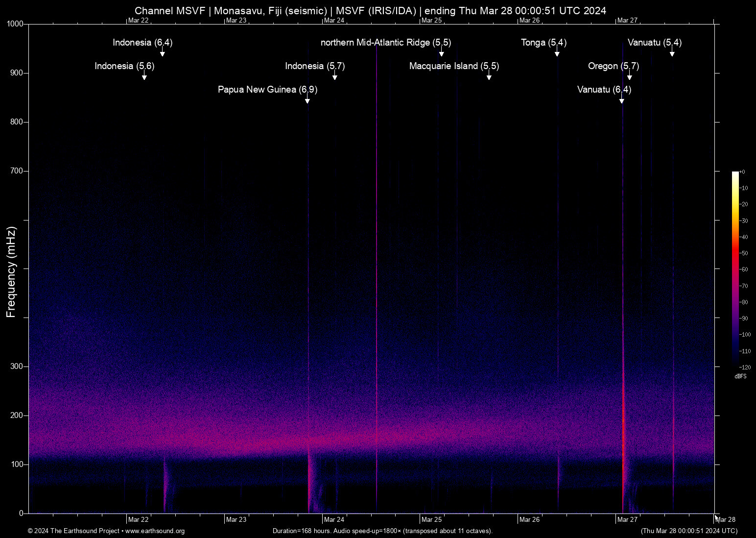This screenshot has width=756, height=538.
Task: Click the arrow below Vanuatu (6.4) label
Action: (x=622, y=99)
